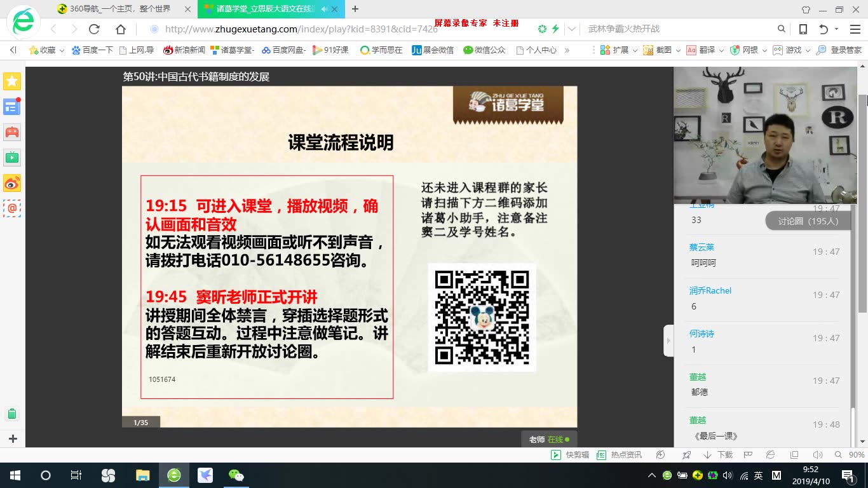868x488 pixels.
Task: Open the 学而思在 bookmark
Action: (x=381, y=50)
